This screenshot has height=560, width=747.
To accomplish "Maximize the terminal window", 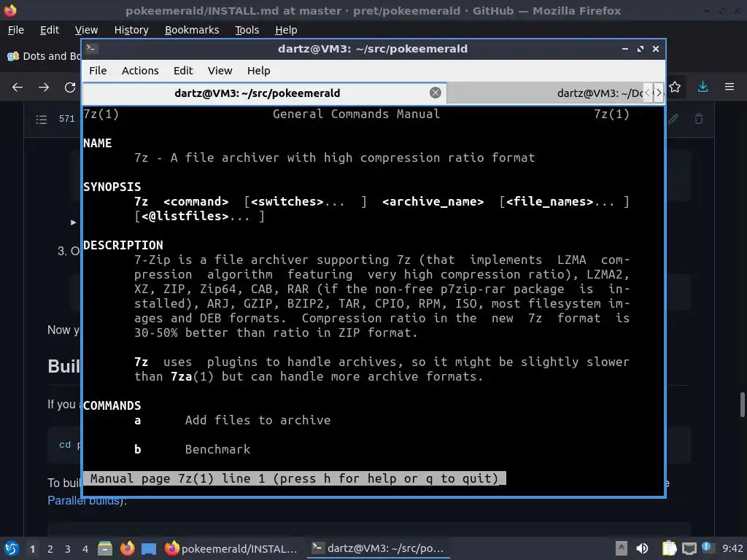I will click(640, 49).
